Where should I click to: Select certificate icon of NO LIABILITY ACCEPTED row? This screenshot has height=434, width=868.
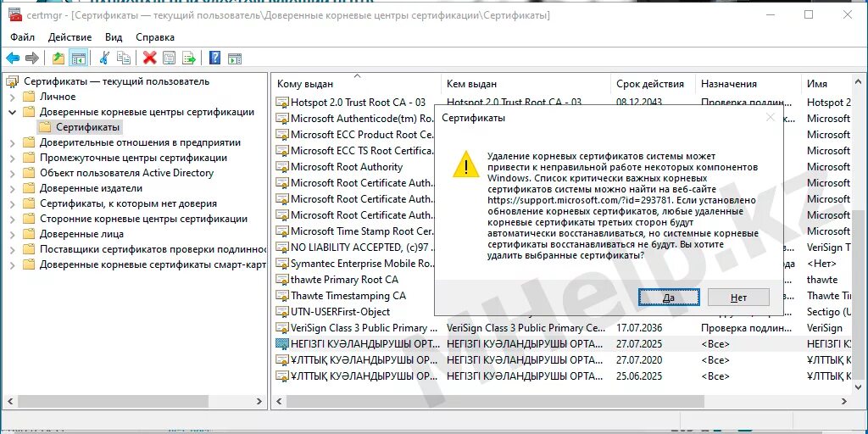282,248
